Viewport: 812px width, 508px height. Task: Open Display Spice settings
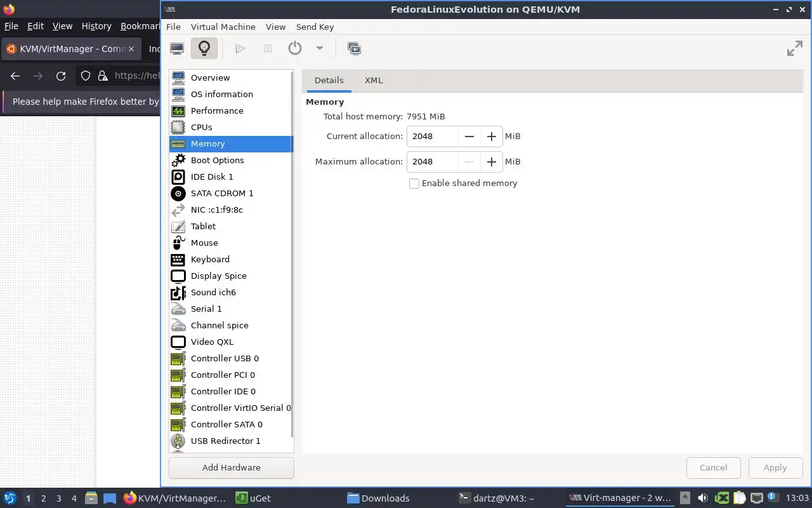(231, 276)
